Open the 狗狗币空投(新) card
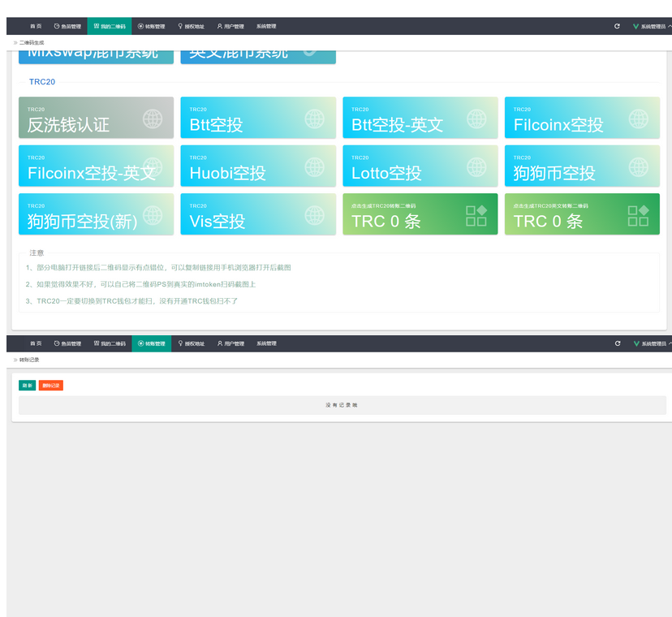This screenshot has height=617, width=672. pyautogui.click(x=96, y=214)
